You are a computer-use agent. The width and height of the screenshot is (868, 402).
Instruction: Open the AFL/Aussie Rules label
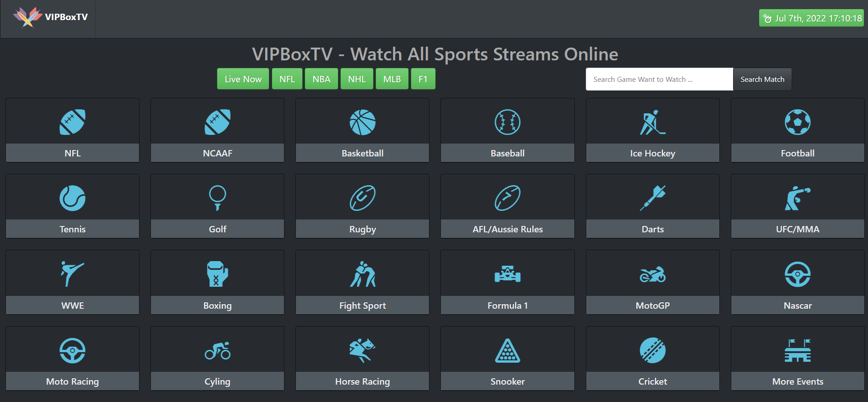[x=507, y=229]
